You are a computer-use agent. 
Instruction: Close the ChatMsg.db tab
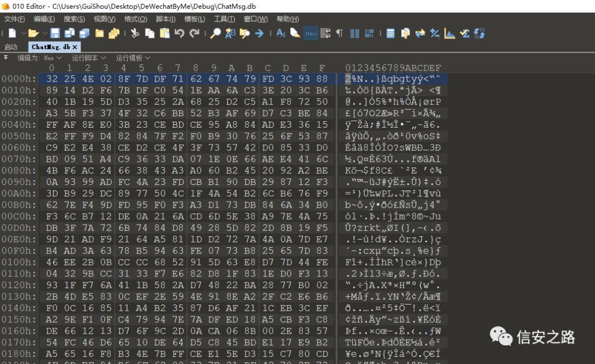[x=75, y=47]
